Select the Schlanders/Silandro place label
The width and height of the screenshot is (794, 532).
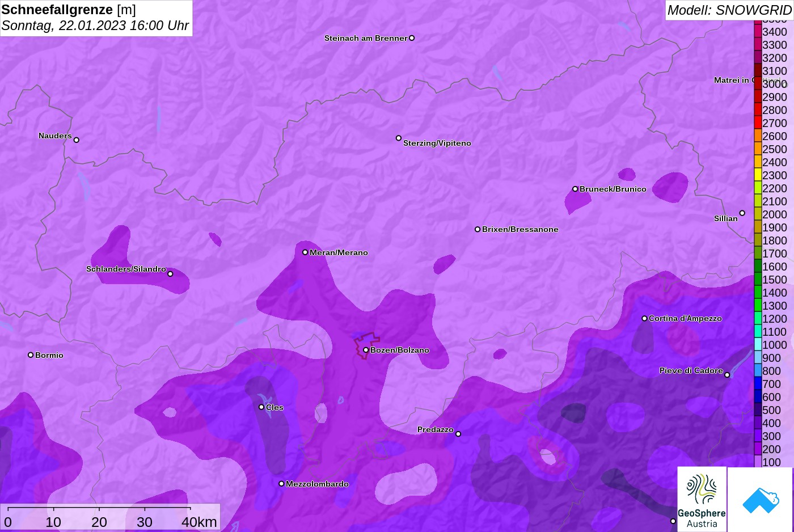[126, 269]
